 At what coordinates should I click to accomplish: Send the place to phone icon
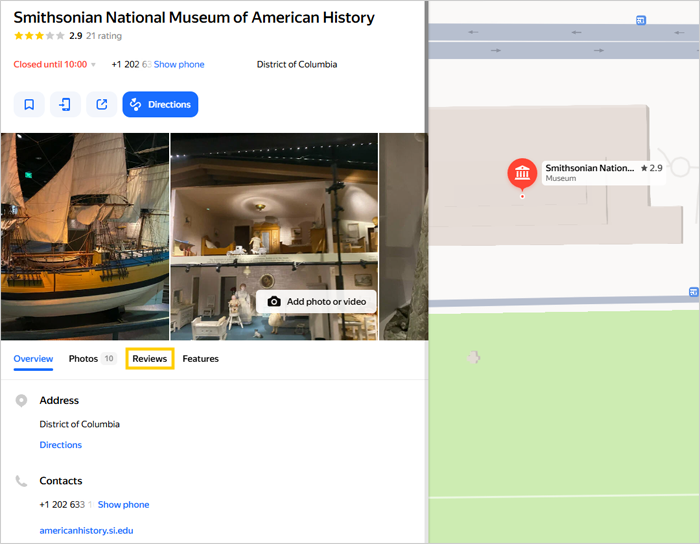click(x=65, y=104)
